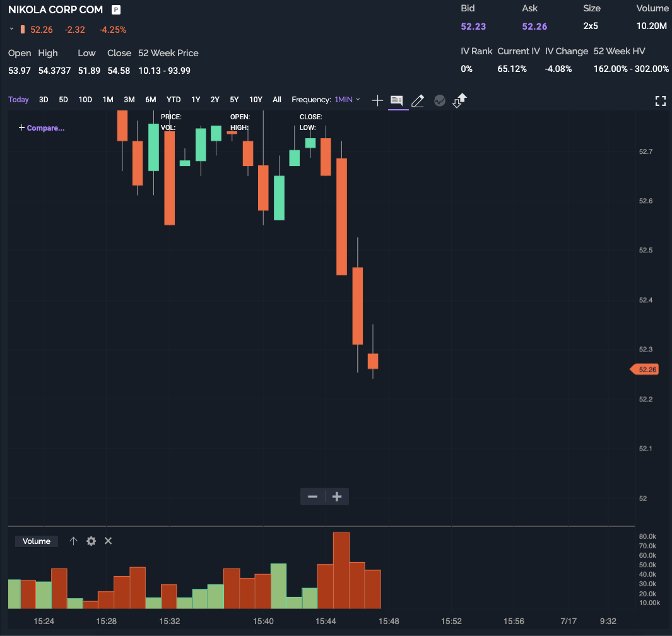Click the Bid price 52.23

click(473, 26)
